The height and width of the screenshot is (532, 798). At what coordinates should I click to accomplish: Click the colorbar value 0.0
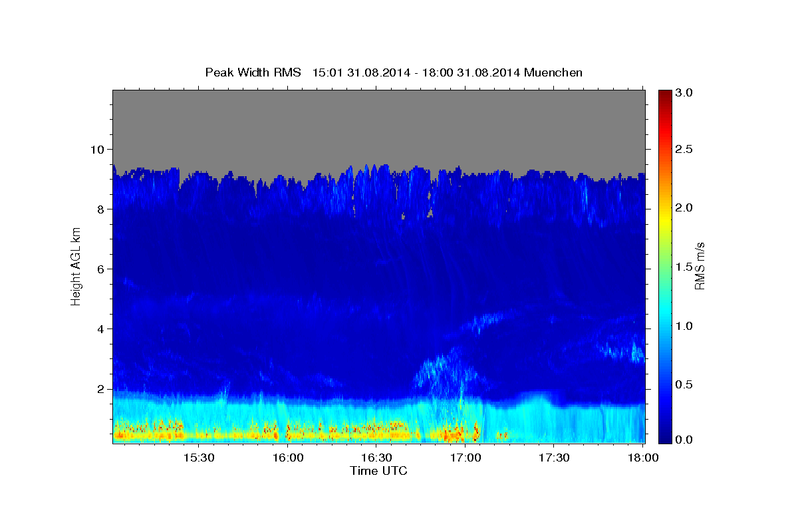(686, 440)
